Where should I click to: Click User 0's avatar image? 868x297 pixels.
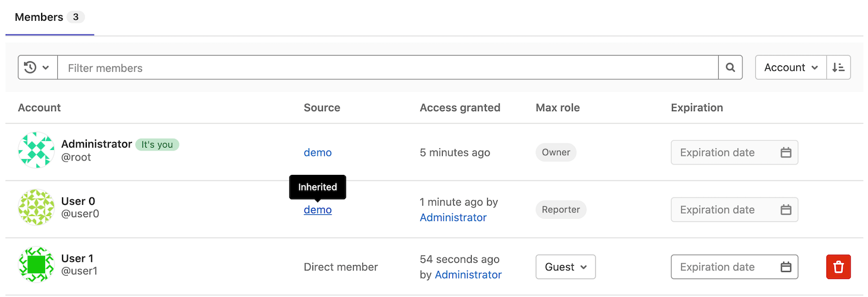(x=36, y=207)
